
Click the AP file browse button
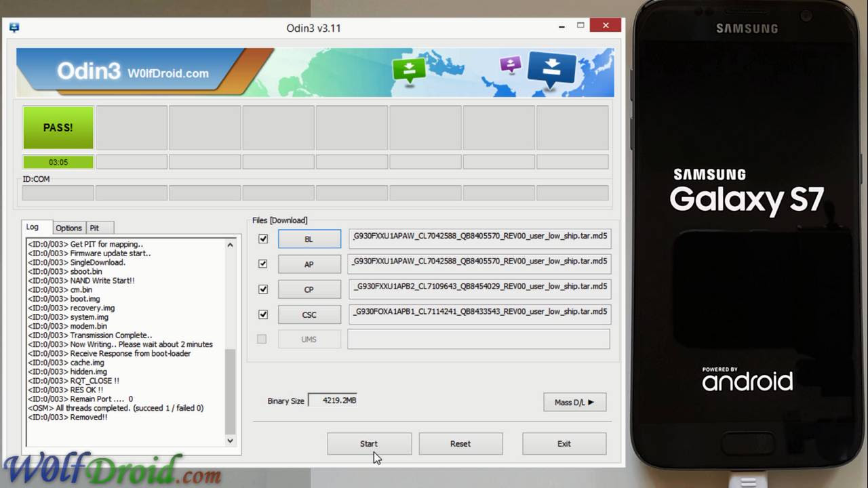point(309,264)
